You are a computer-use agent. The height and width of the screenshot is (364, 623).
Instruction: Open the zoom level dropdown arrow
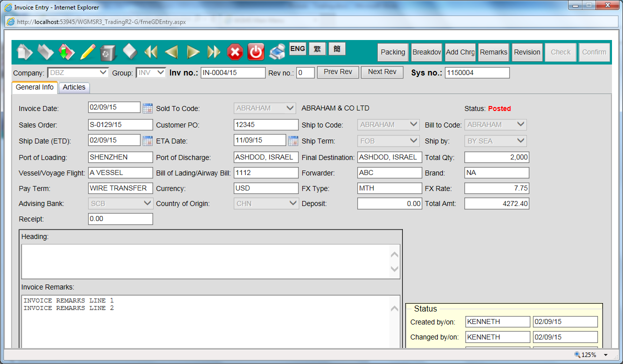click(x=605, y=355)
